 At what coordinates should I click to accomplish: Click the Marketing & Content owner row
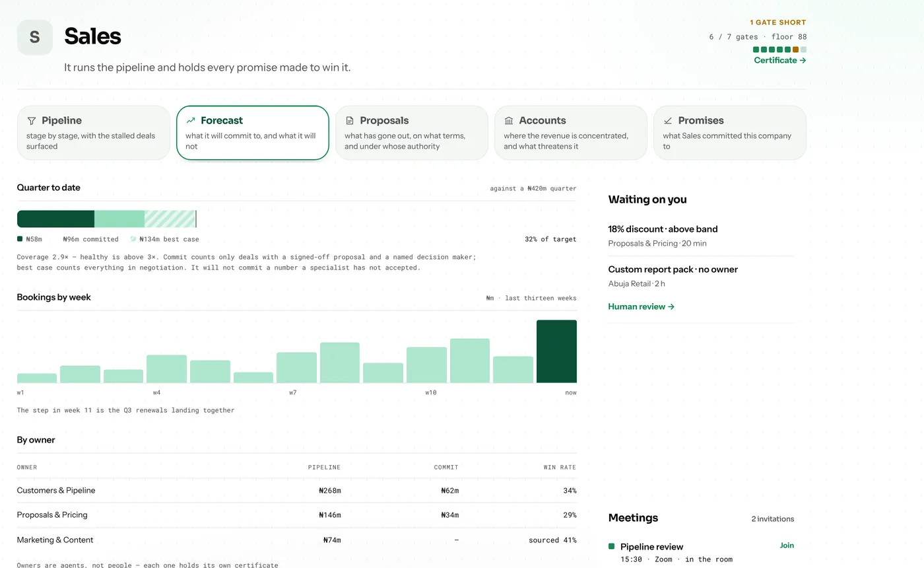pos(296,540)
